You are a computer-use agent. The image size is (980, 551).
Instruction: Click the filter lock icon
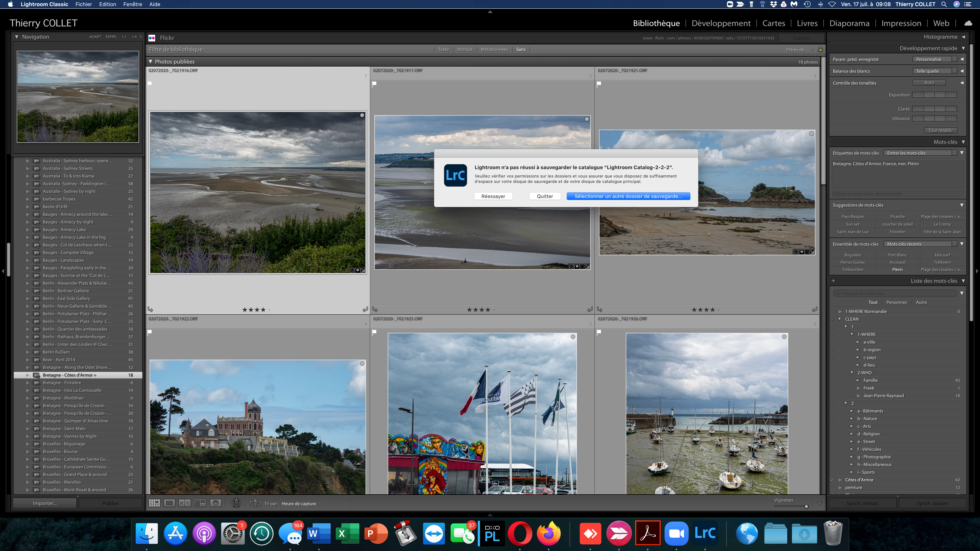tap(821, 49)
